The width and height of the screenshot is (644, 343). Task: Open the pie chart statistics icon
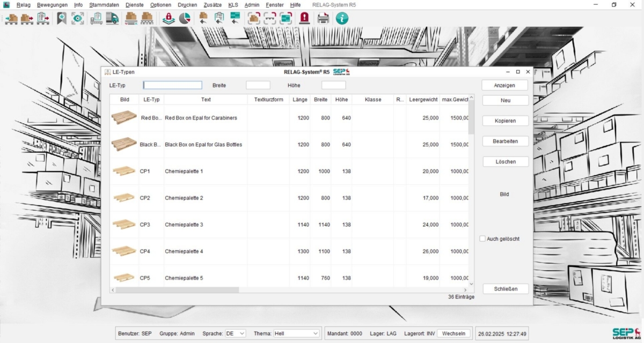coord(185,18)
